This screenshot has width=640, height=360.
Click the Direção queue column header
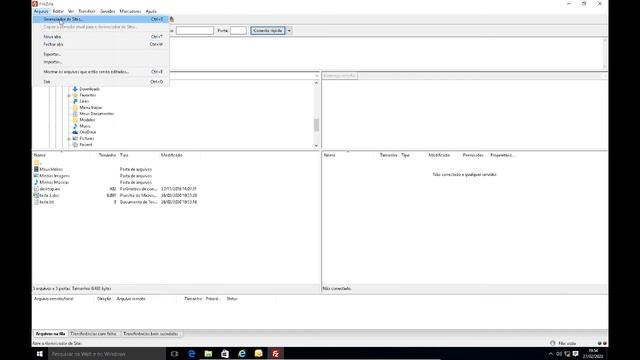coord(104,299)
